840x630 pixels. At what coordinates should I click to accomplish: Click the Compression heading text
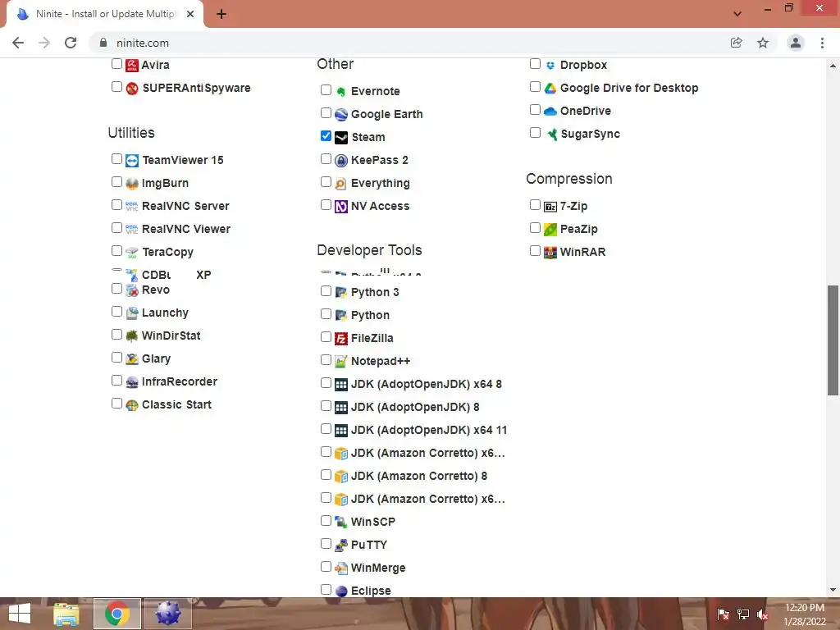[x=569, y=179]
